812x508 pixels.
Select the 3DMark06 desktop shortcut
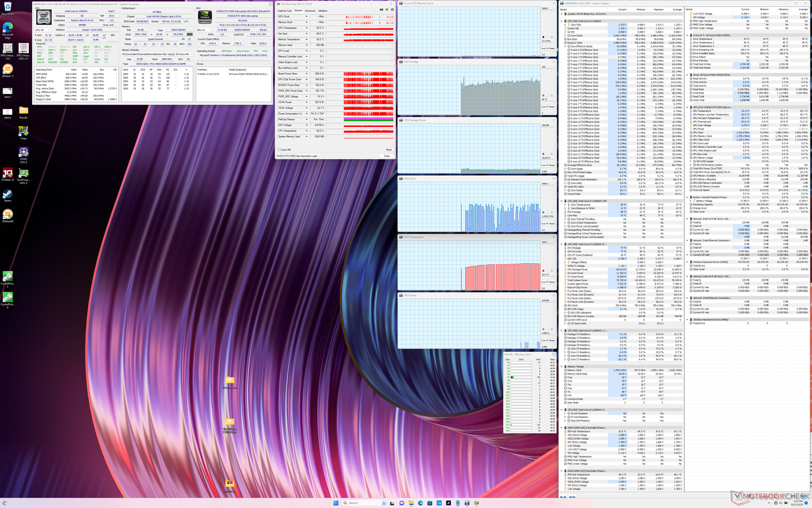[x=8, y=216]
